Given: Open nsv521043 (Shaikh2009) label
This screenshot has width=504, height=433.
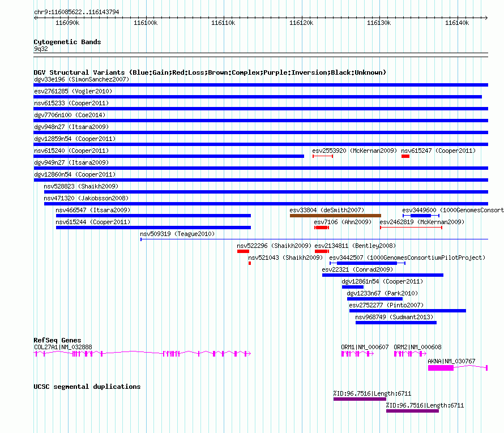Looking at the screenshot, I should point(285,258).
